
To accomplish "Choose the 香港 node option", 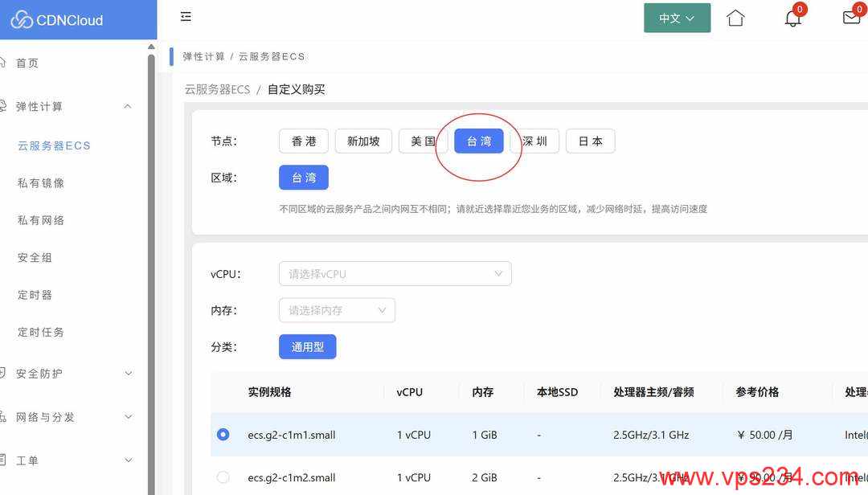I will (x=303, y=141).
